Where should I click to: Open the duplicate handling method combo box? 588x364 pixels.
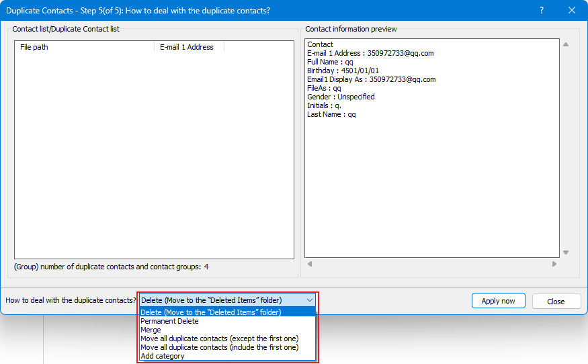click(x=227, y=300)
